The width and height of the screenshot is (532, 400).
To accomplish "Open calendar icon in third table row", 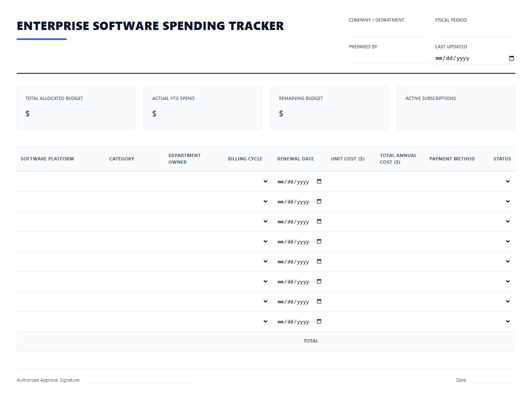I will [x=319, y=222].
